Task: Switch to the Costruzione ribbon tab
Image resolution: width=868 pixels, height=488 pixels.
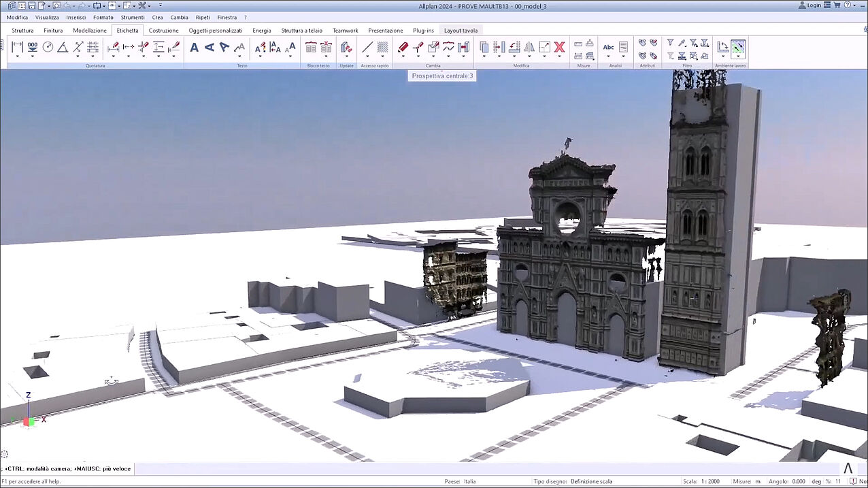Action: (x=164, y=31)
